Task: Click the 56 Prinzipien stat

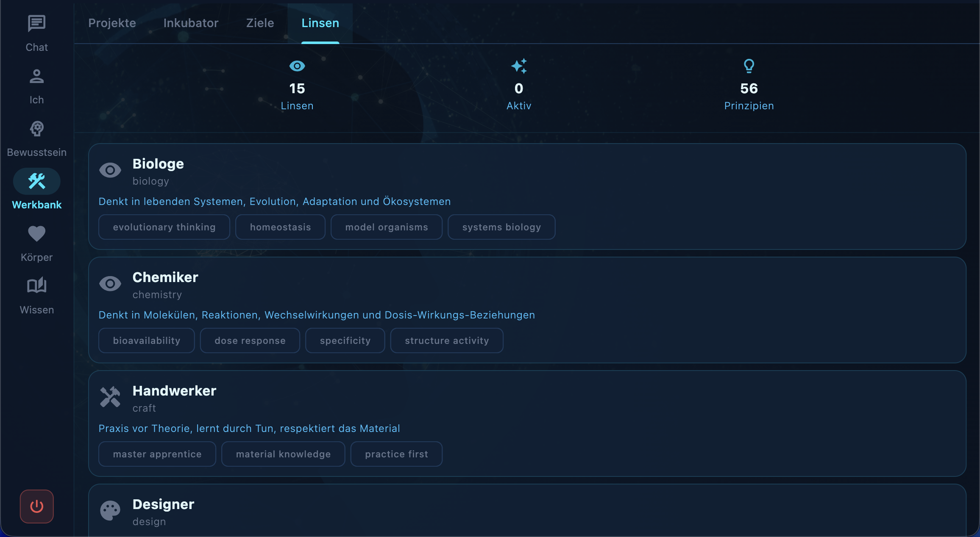Action: pos(749,85)
